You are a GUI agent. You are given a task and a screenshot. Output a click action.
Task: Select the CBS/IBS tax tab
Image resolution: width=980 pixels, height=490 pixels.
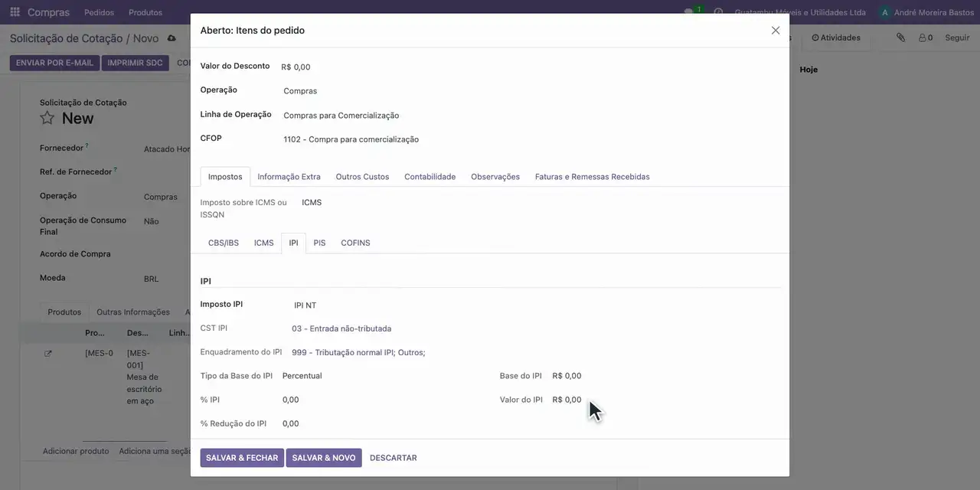(x=224, y=243)
